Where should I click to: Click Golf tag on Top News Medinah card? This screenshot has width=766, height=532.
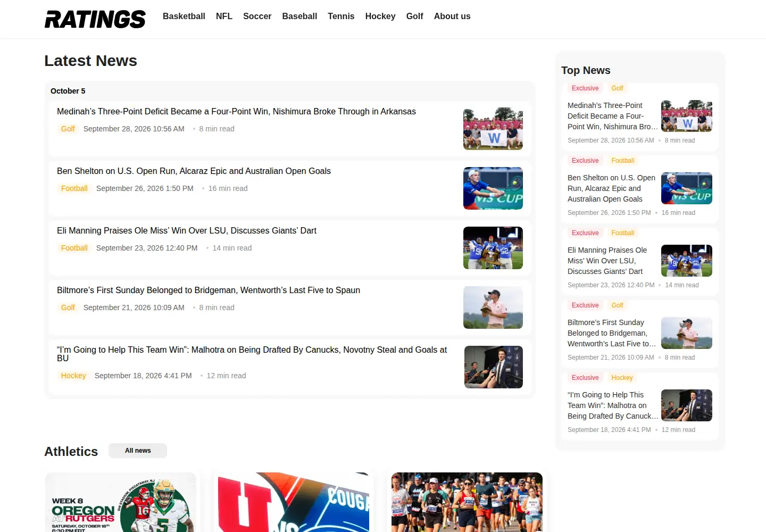(617, 88)
